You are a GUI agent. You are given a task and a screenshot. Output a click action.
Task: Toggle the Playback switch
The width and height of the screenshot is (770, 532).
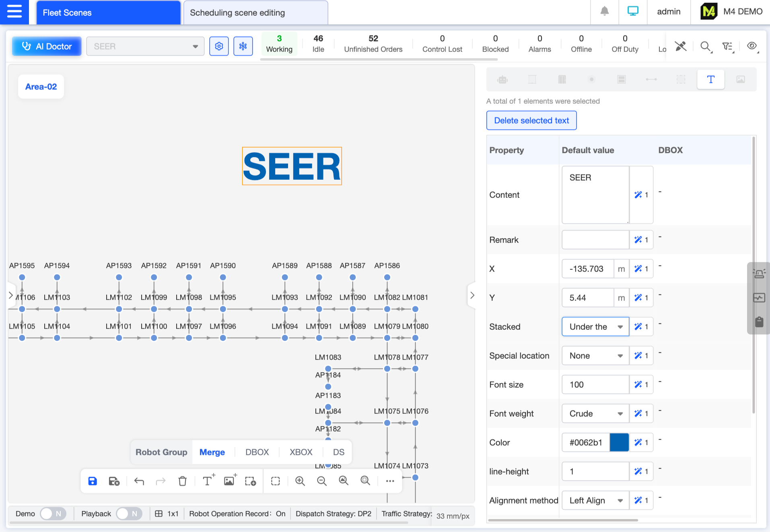point(129,514)
